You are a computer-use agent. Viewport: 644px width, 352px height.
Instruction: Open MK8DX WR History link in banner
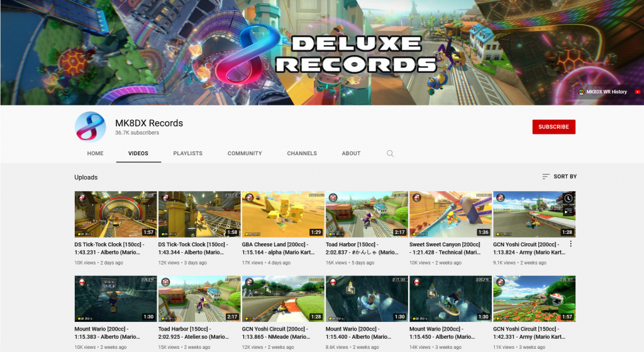pos(602,92)
